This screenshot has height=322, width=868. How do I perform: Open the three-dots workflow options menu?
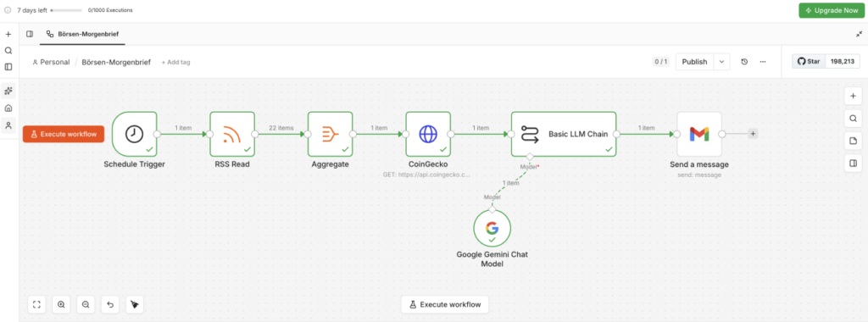pos(763,62)
